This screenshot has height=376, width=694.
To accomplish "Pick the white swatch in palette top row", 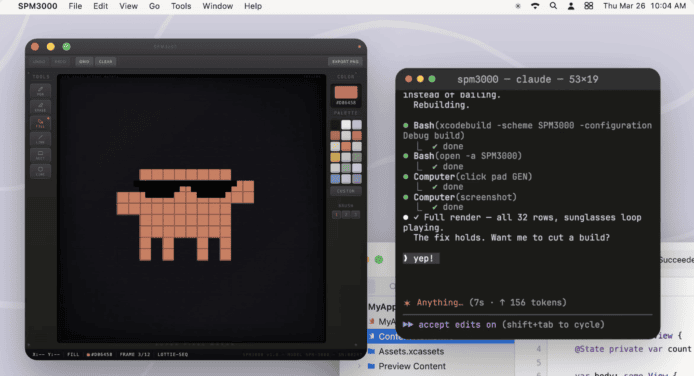I will (346, 125).
